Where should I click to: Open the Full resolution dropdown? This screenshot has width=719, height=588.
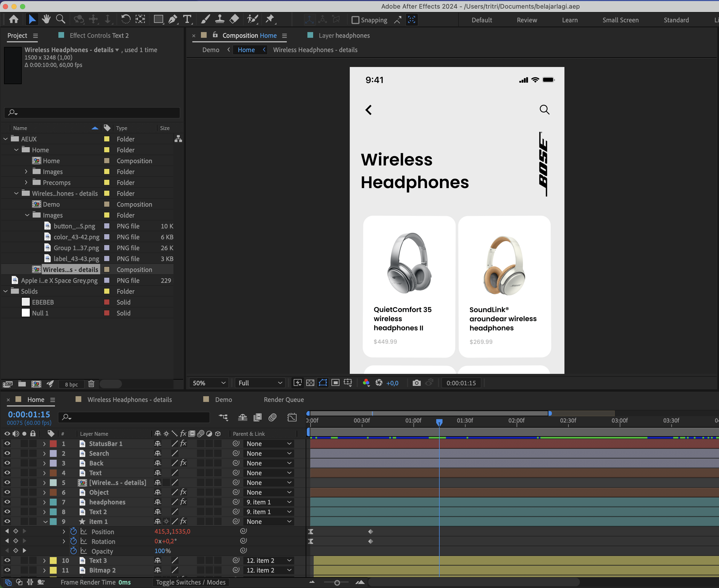260,383
